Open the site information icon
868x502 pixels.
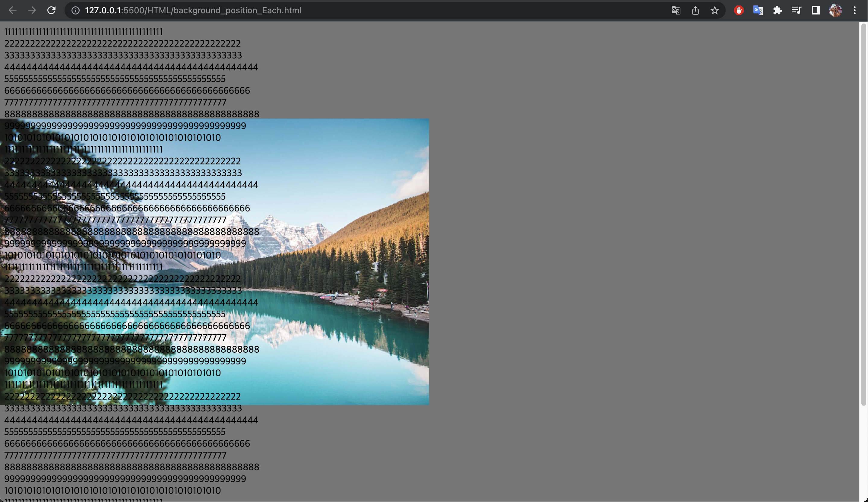[x=75, y=10]
